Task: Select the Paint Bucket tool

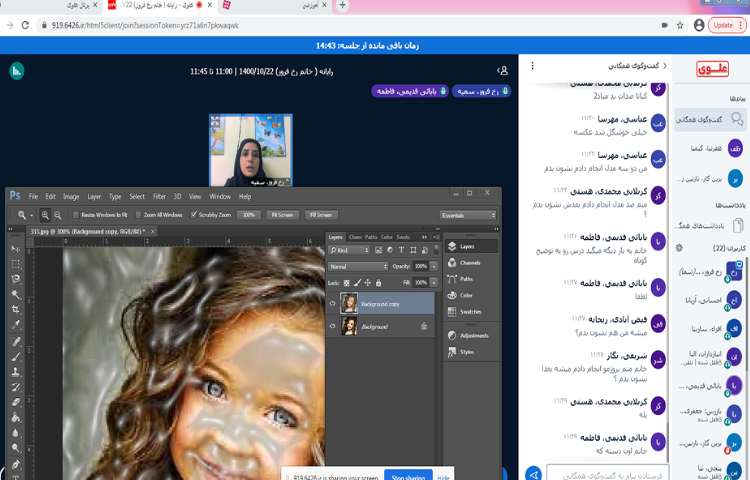Action: click(15, 418)
